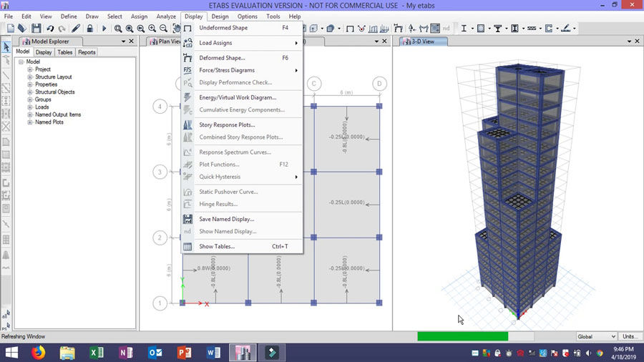
Task: Open the 3D solid object display dropdown arrow
Action: click(339, 29)
